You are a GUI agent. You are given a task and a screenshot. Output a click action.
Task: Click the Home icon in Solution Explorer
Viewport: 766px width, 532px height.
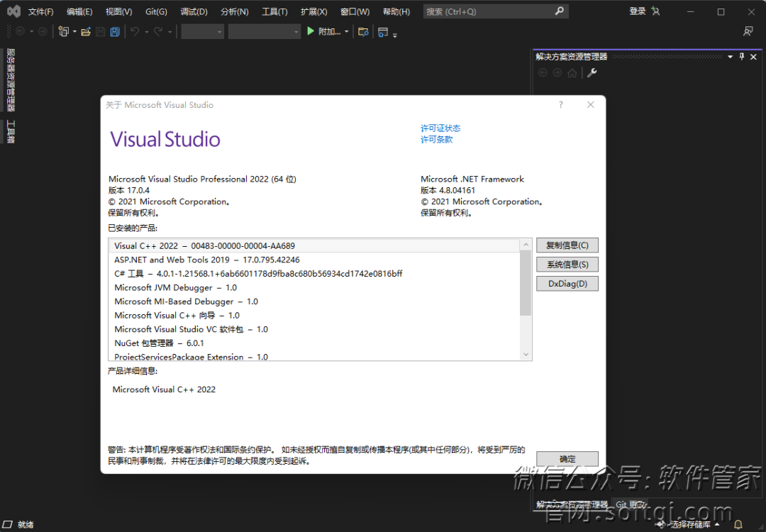pos(572,72)
